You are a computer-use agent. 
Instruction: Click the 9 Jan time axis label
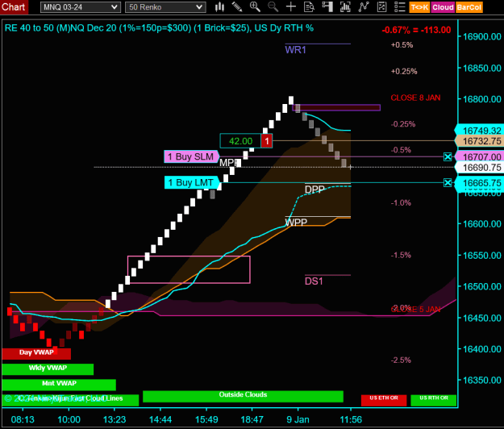click(x=298, y=419)
